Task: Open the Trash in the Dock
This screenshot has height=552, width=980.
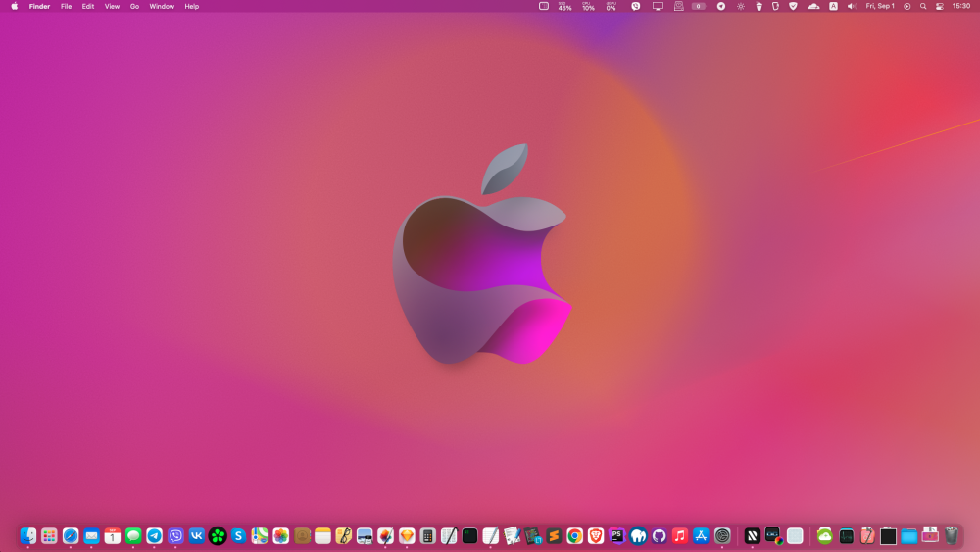Action: (x=952, y=535)
